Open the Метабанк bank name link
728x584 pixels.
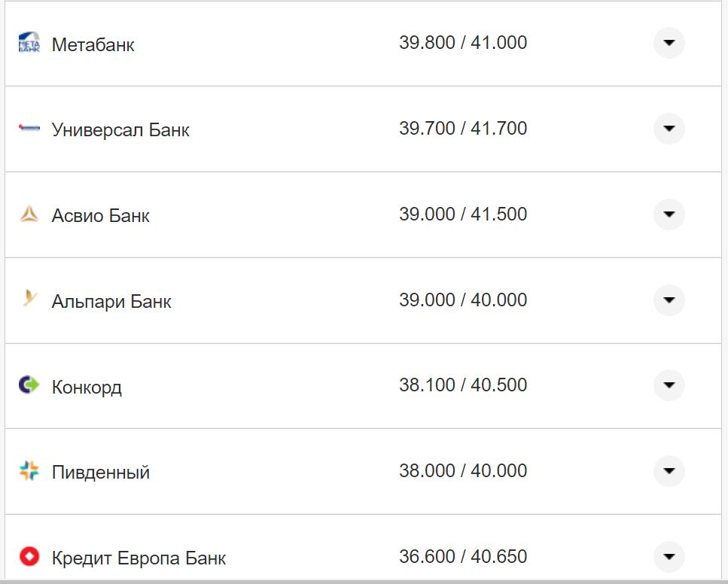[x=93, y=44]
